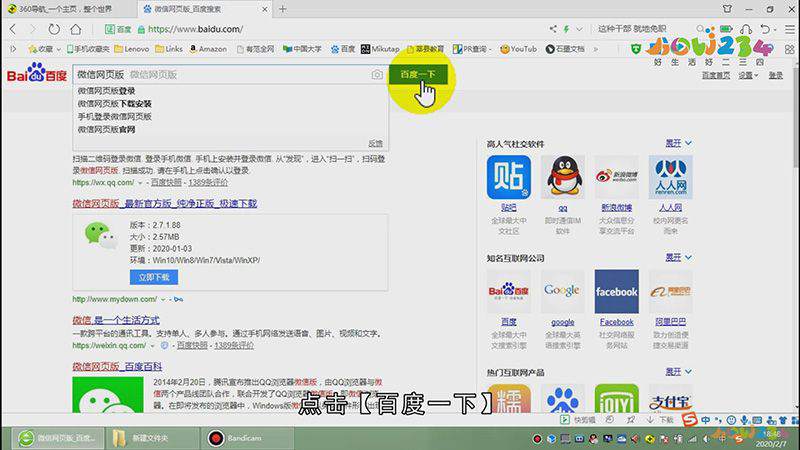
Task: Open result 微信,是一个生活方式
Action: tap(116, 320)
